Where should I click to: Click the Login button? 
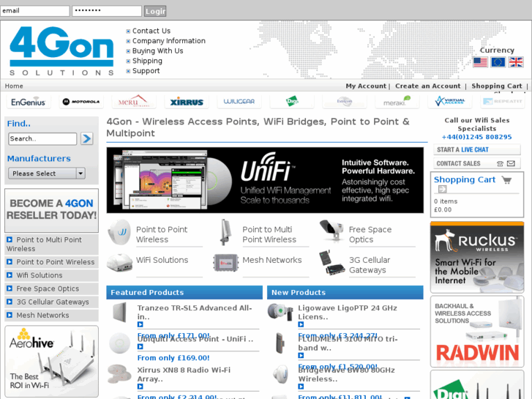tap(155, 11)
